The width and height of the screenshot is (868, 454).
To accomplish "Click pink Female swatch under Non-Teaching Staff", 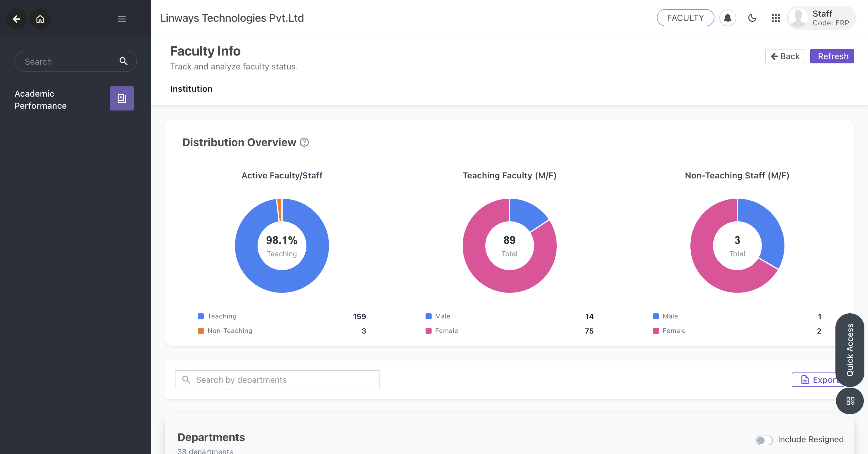I will 656,331.
